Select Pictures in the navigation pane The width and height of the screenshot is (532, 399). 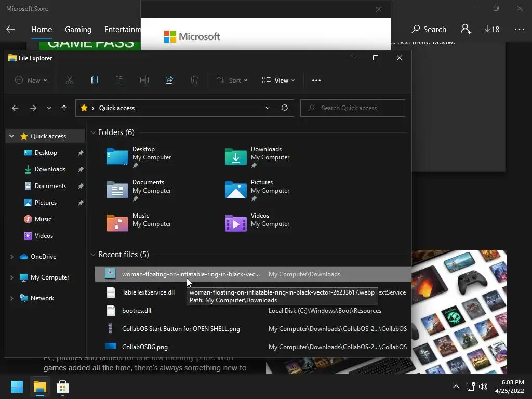[x=46, y=203]
